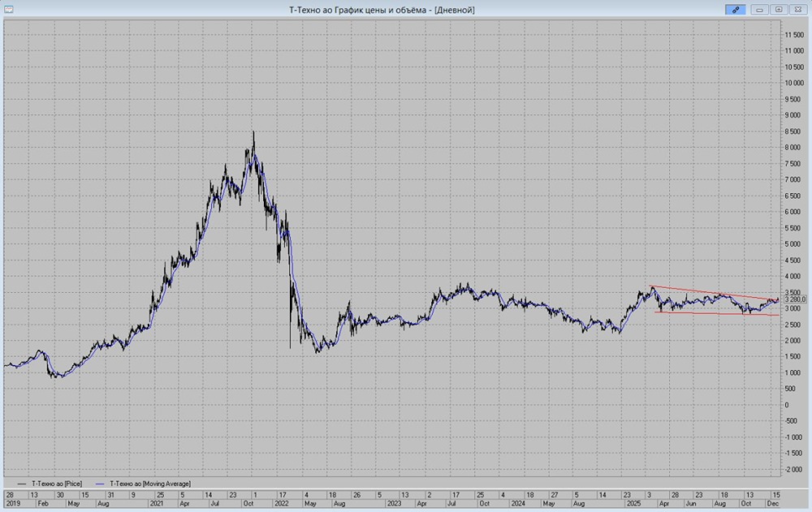Viewport: 812px width, 512px height.
Task: Click the Feb month label on time axis
Action: click(44, 503)
